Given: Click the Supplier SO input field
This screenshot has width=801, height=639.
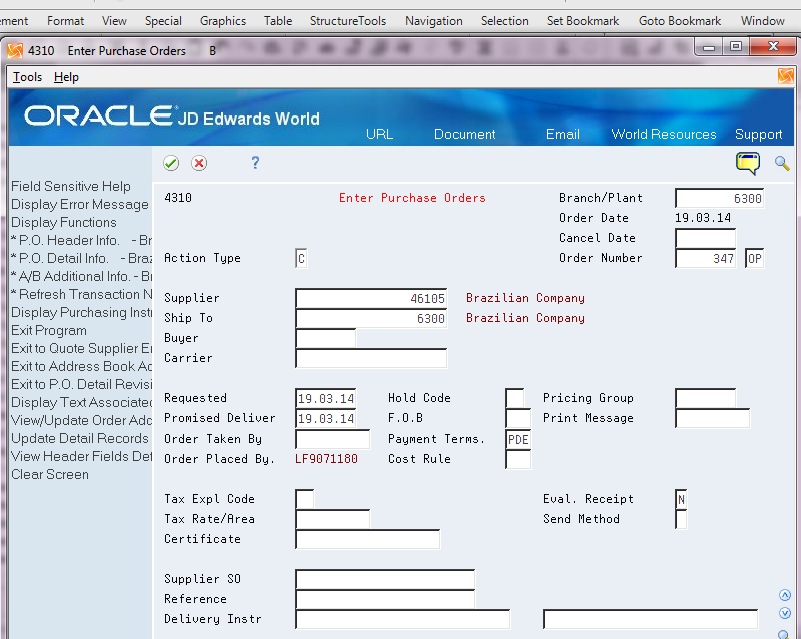Looking at the screenshot, I should pos(385,579).
